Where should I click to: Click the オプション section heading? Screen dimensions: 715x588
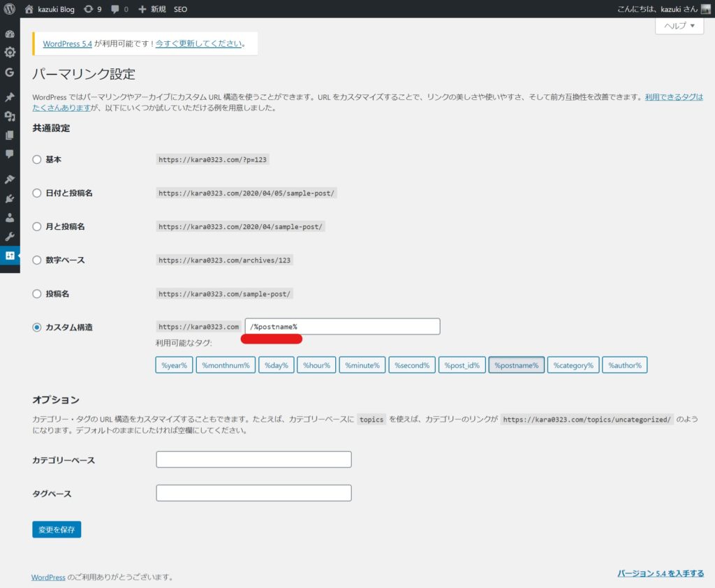[x=56, y=399]
